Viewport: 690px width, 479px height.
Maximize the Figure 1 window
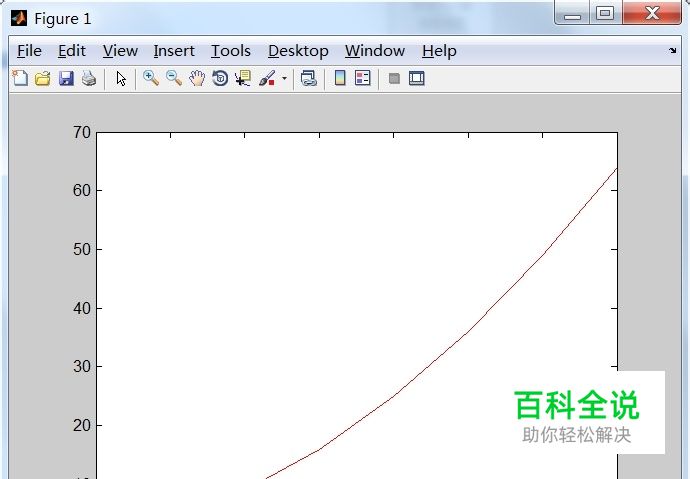pyautogui.click(x=605, y=13)
